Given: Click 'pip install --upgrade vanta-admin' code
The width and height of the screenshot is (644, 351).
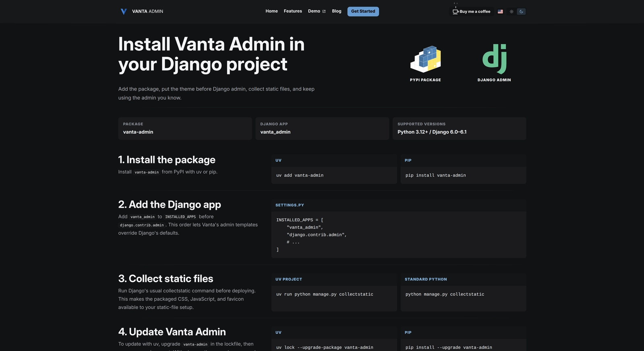Looking at the screenshot, I should tap(449, 348).
